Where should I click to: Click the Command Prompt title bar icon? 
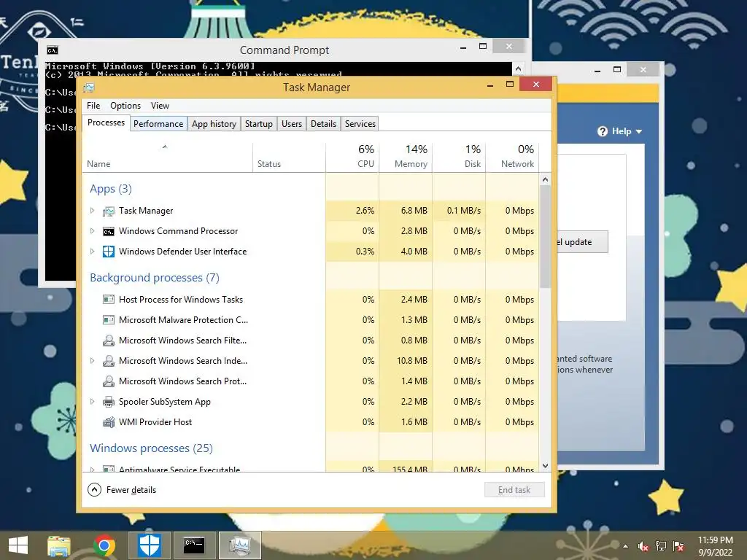53,50
